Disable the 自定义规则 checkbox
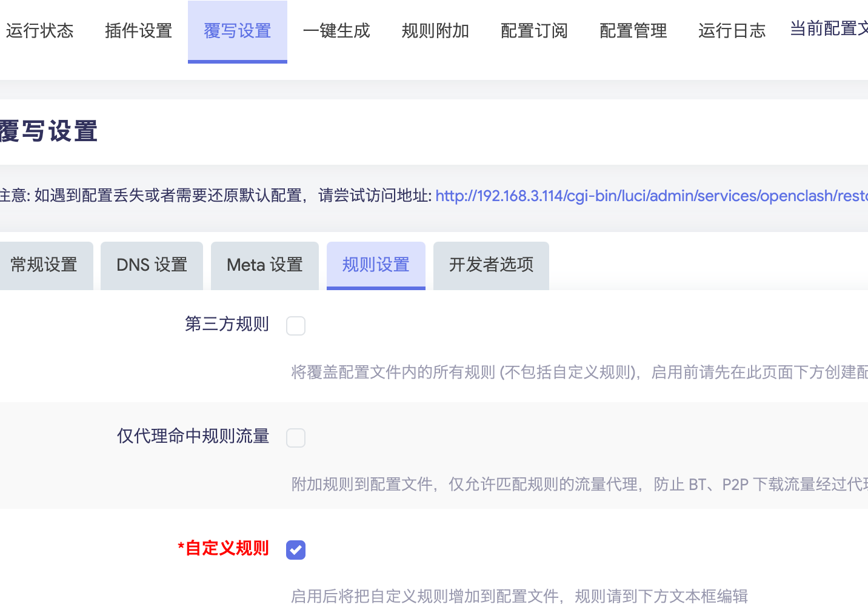The height and width of the screenshot is (613, 868). (x=296, y=550)
